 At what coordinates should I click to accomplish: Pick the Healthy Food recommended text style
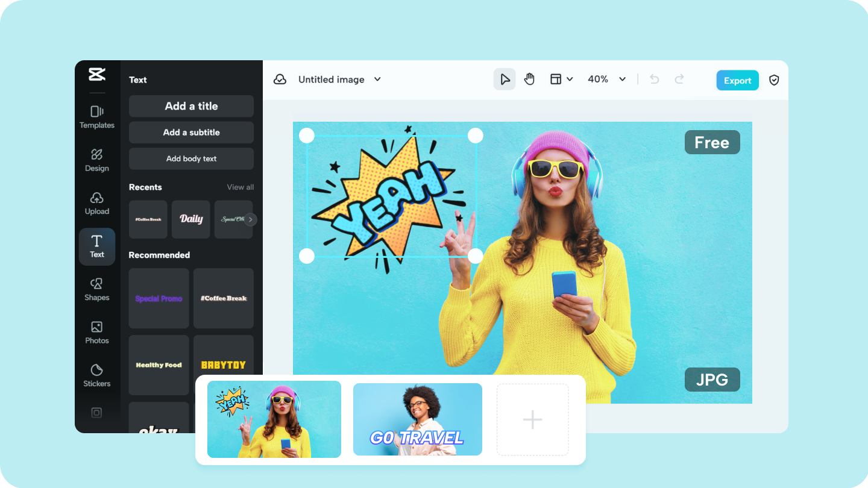(159, 365)
